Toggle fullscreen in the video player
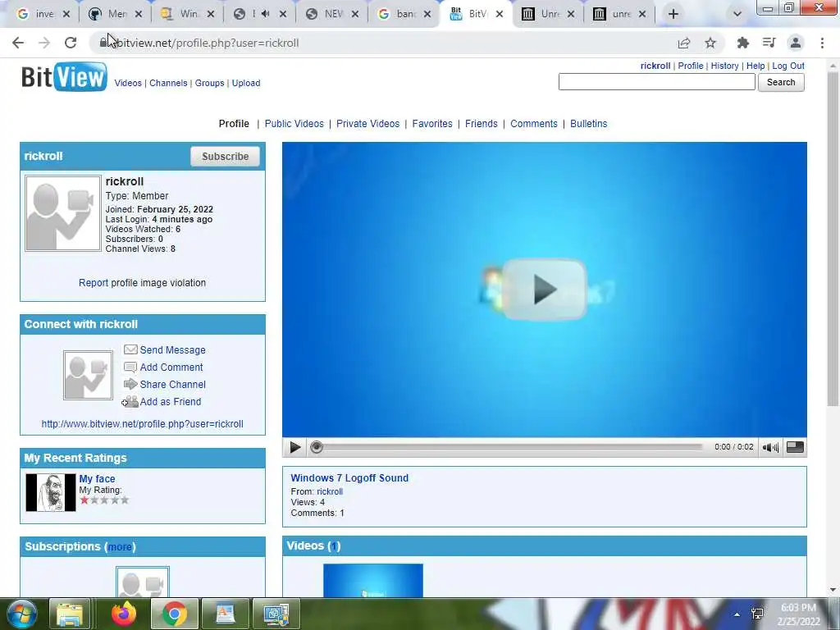840x630 pixels. (795, 447)
